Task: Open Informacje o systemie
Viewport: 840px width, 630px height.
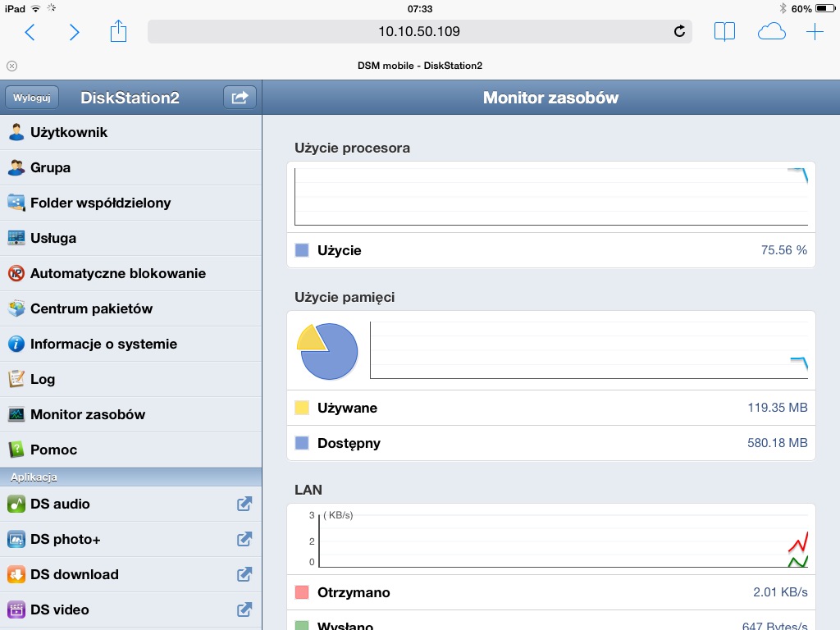Action: click(130, 344)
